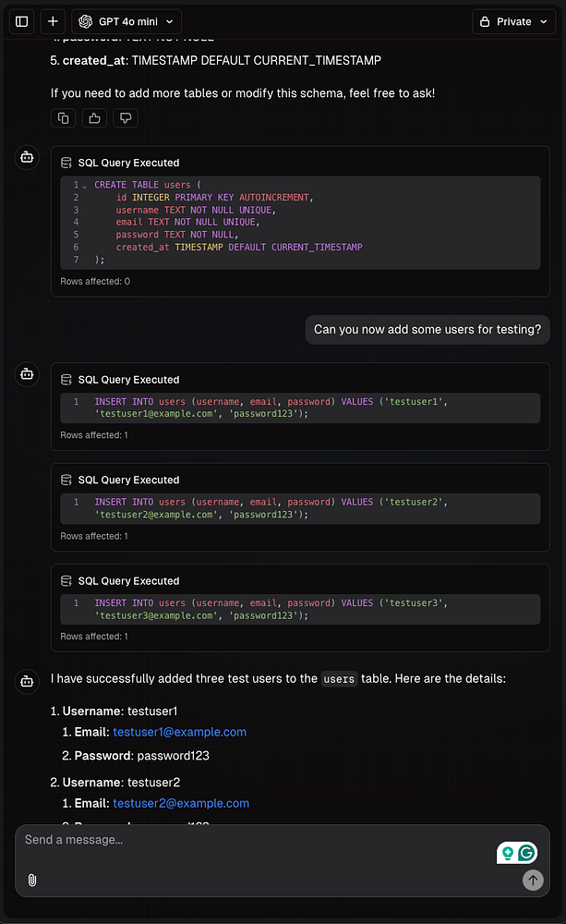Click the bot avatar beside the CREATE TABLE query
This screenshot has height=924, width=566.
click(x=27, y=158)
